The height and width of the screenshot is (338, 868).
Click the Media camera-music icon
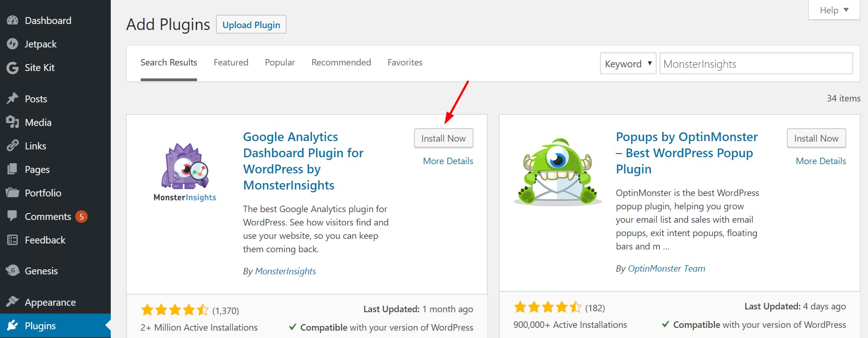pyautogui.click(x=12, y=122)
